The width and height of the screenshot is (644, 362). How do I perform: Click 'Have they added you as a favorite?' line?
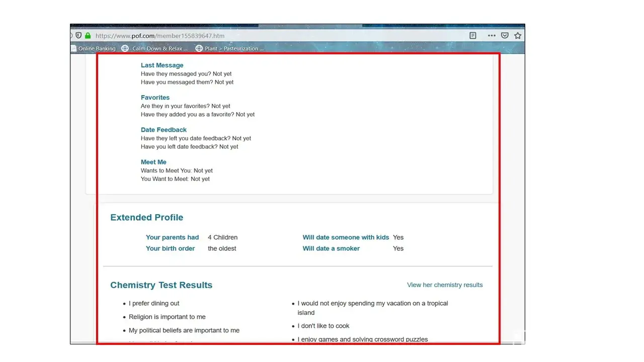coord(198,114)
